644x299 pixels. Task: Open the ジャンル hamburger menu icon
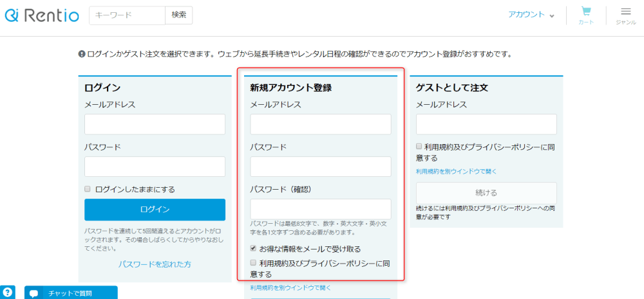point(626,15)
